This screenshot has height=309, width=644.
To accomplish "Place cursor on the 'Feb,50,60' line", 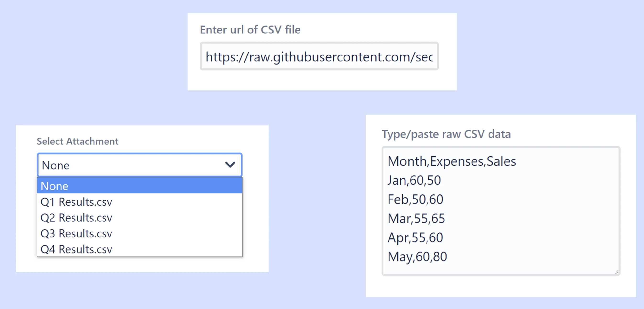I will coord(415,199).
